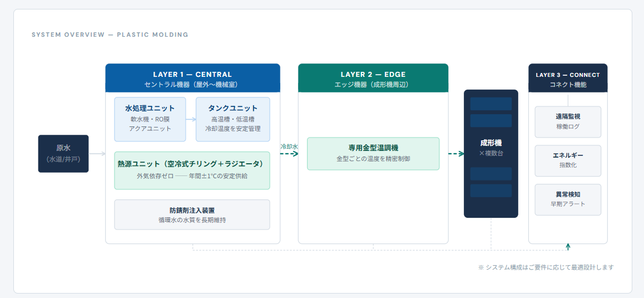Click the LAYER 3 — CONNECT header
The width and height of the screenshot is (644, 298).
(568, 78)
